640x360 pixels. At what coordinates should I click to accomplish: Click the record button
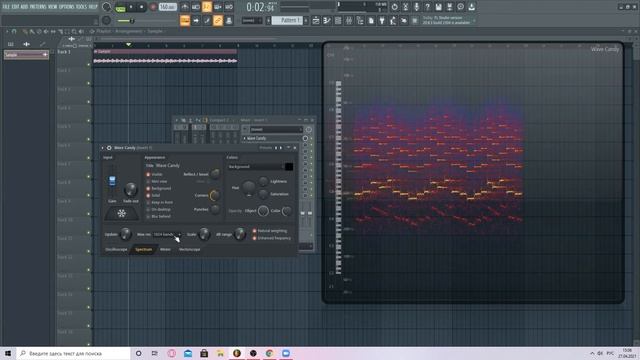[153, 7]
